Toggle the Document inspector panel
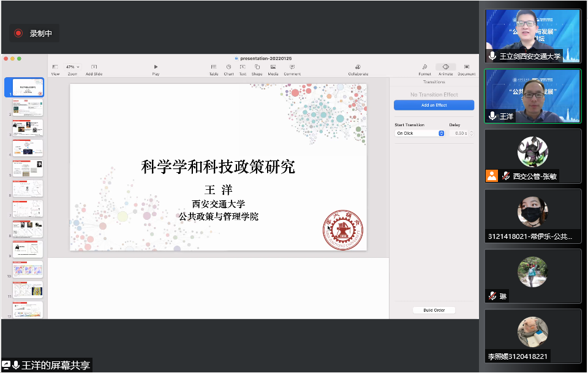 point(466,67)
